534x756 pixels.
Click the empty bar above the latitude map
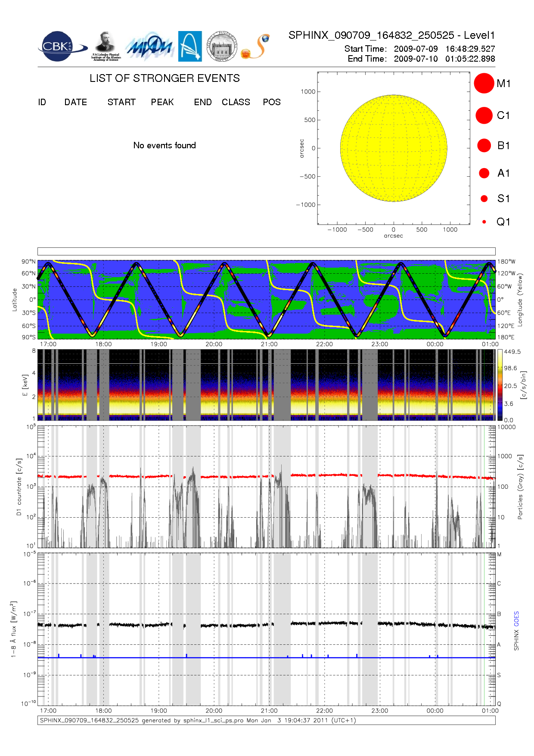click(x=266, y=251)
